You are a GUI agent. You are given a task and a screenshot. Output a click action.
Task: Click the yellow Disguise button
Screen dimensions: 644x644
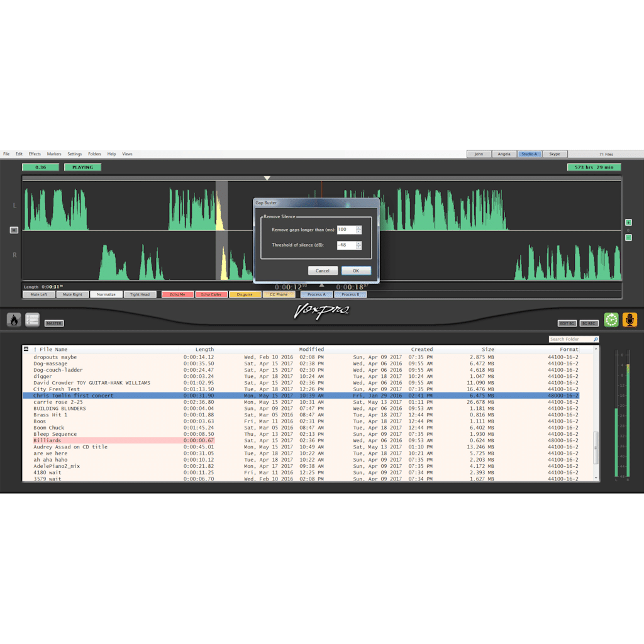click(x=245, y=294)
